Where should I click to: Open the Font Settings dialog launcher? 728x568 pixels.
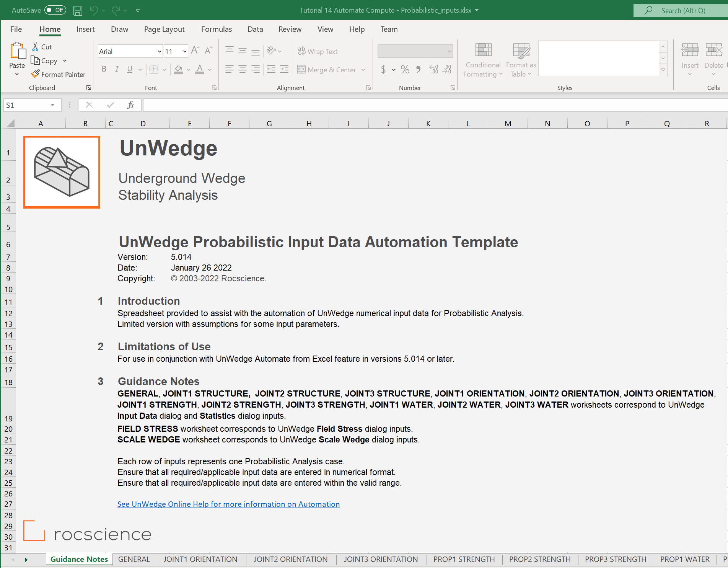pyautogui.click(x=214, y=88)
